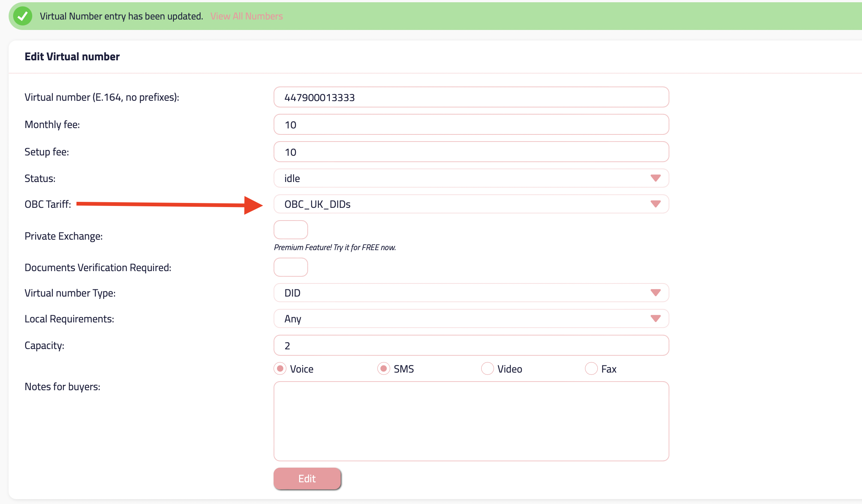Click the Premium Feature free trial text

tap(335, 248)
